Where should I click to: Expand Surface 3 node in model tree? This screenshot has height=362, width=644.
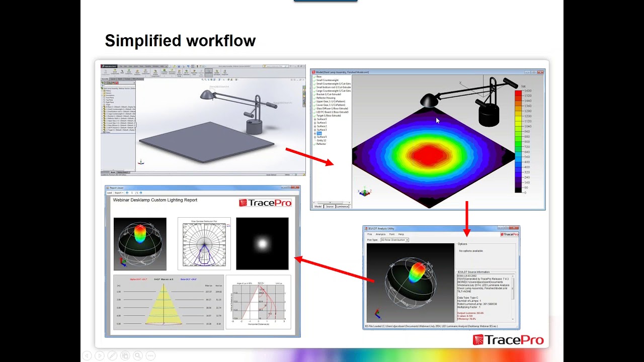point(315,130)
